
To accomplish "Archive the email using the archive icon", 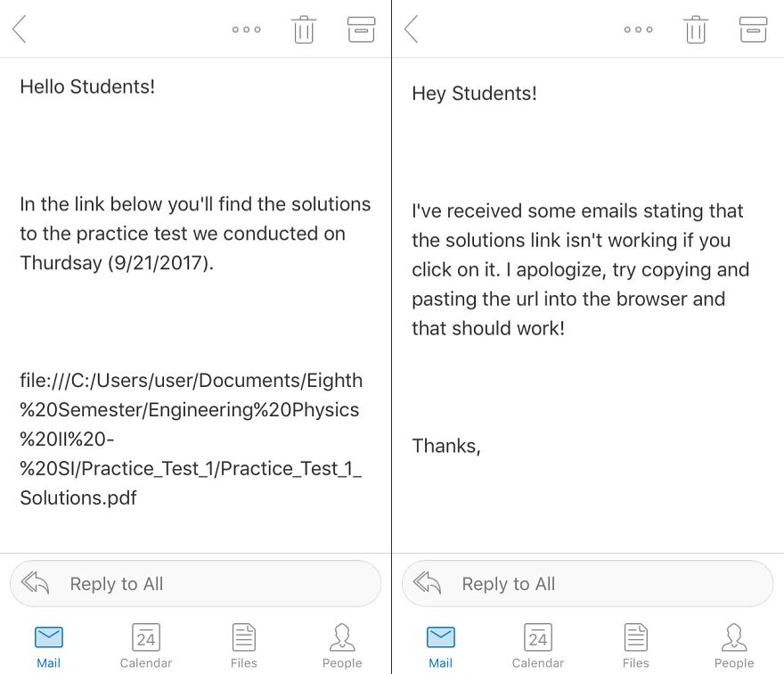I will pyautogui.click(x=361, y=29).
